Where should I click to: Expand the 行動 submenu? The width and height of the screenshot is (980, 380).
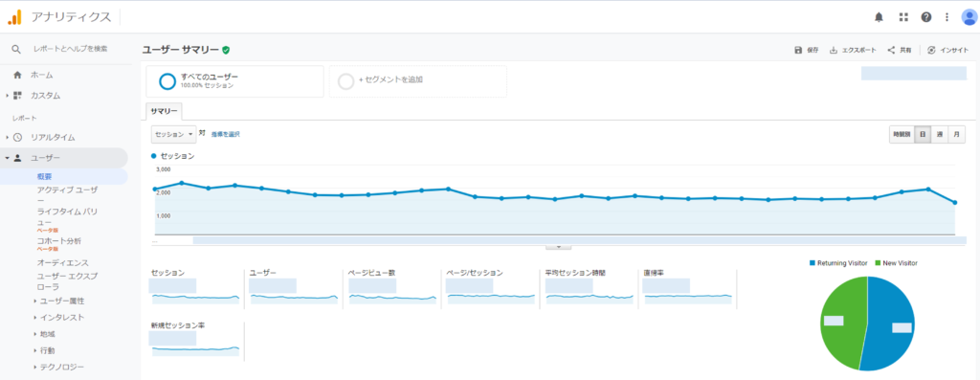click(35, 350)
